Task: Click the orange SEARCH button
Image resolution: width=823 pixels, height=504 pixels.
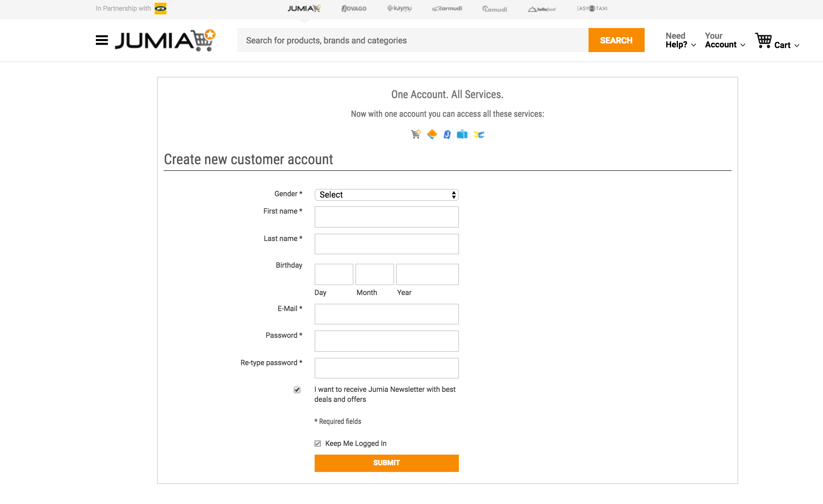Action: tap(616, 40)
